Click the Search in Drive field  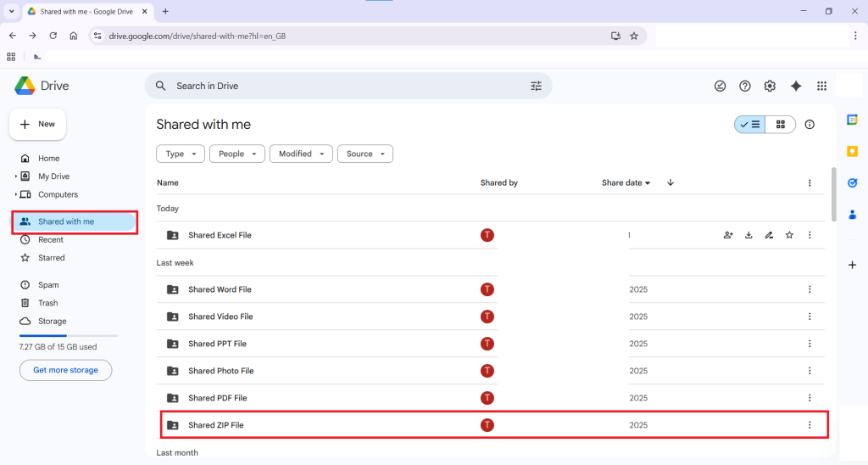pos(339,86)
